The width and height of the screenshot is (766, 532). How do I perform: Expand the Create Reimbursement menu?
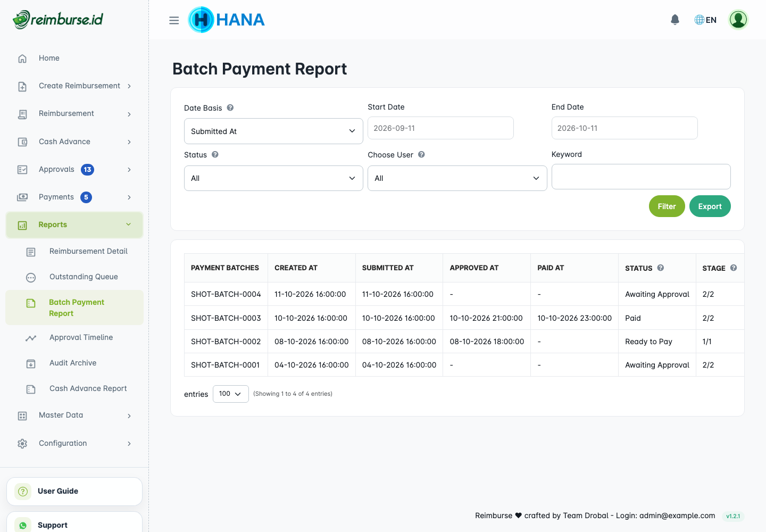[74, 86]
